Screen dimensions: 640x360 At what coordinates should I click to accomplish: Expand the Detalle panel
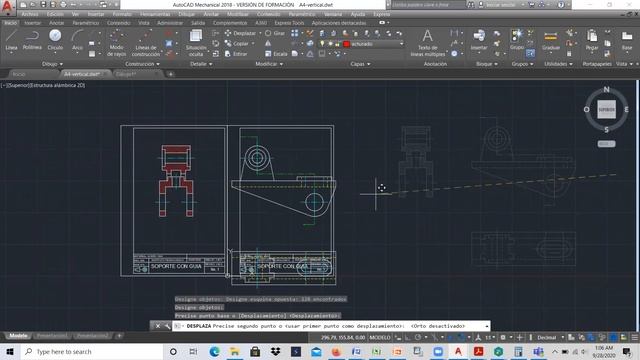tap(201, 64)
